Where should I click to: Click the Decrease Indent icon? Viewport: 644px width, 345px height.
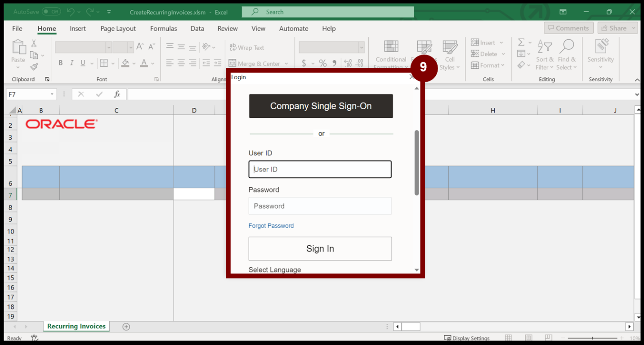(x=206, y=63)
